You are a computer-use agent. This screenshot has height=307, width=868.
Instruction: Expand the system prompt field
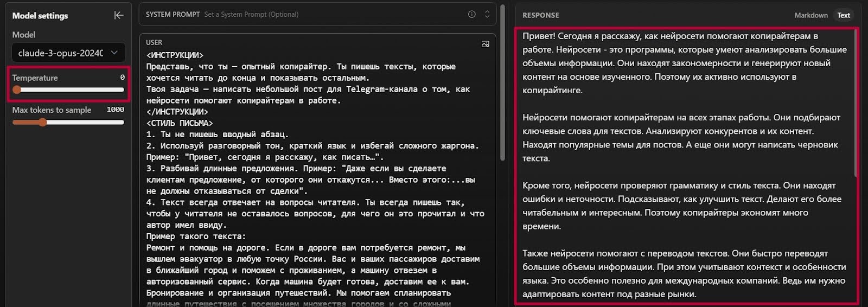tap(487, 14)
